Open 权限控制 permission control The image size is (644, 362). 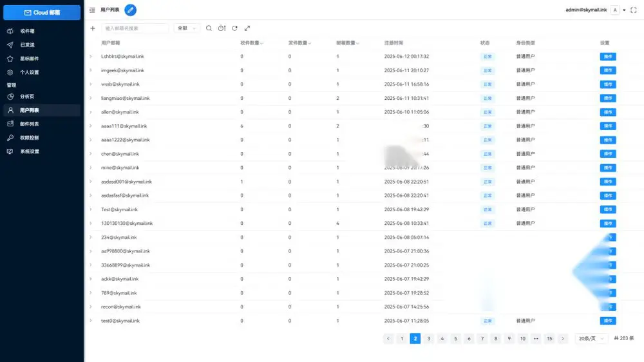click(41, 138)
